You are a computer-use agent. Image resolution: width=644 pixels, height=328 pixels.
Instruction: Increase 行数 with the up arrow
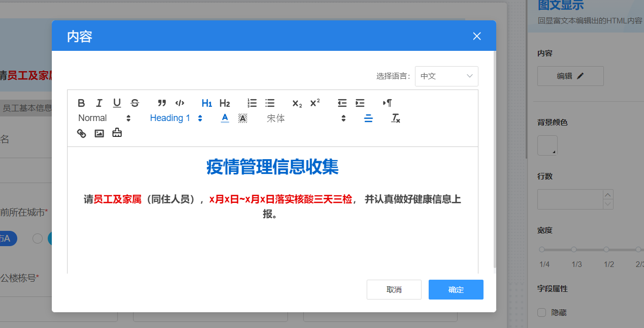coord(608,194)
